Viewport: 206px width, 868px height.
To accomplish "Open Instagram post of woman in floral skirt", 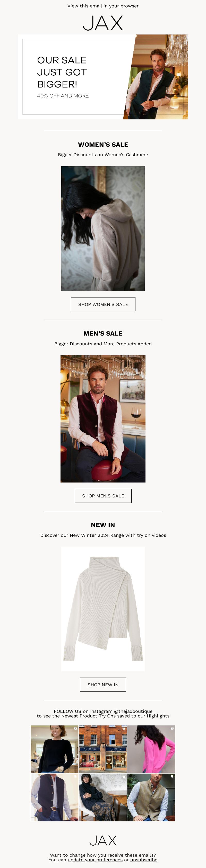I will tap(103, 797).
